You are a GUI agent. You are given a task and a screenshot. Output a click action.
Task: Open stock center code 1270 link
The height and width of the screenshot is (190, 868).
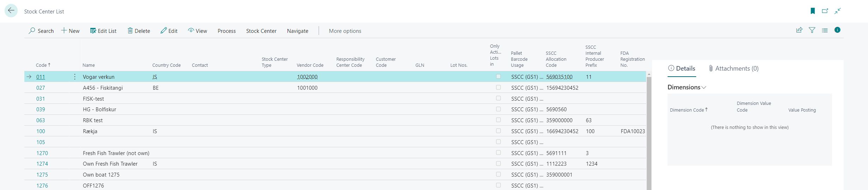coord(42,153)
